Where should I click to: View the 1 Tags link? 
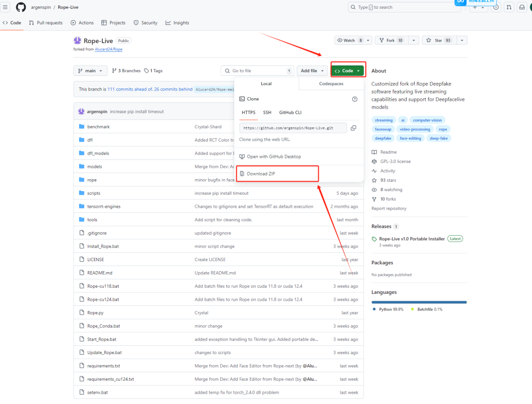tap(153, 71)
